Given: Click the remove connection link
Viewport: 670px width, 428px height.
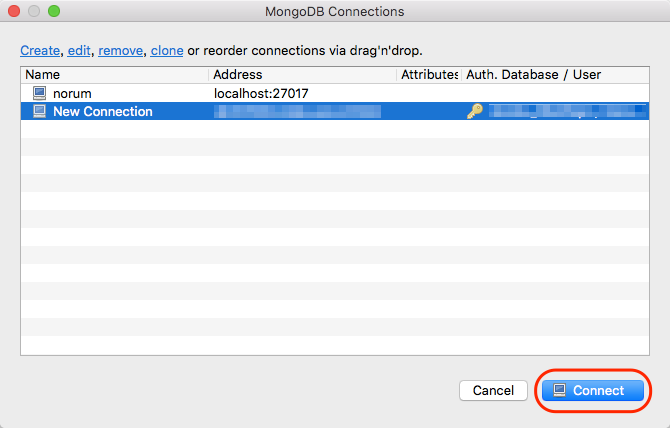Looking at the screenshot, I should [x=120, y=50].
